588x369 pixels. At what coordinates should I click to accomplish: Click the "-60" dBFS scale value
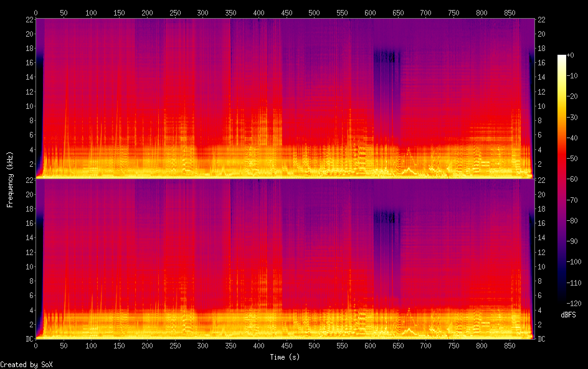(x=572, y=179)
